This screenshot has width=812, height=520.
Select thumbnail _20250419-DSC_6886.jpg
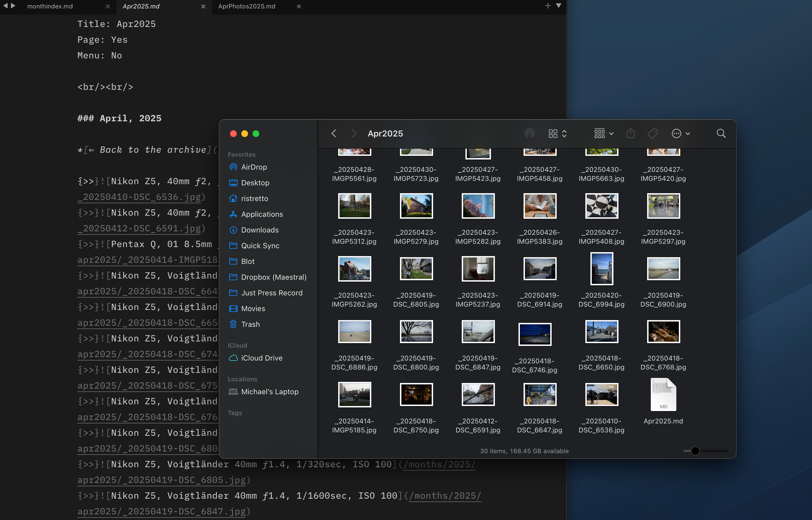click(x=354, y=331)
